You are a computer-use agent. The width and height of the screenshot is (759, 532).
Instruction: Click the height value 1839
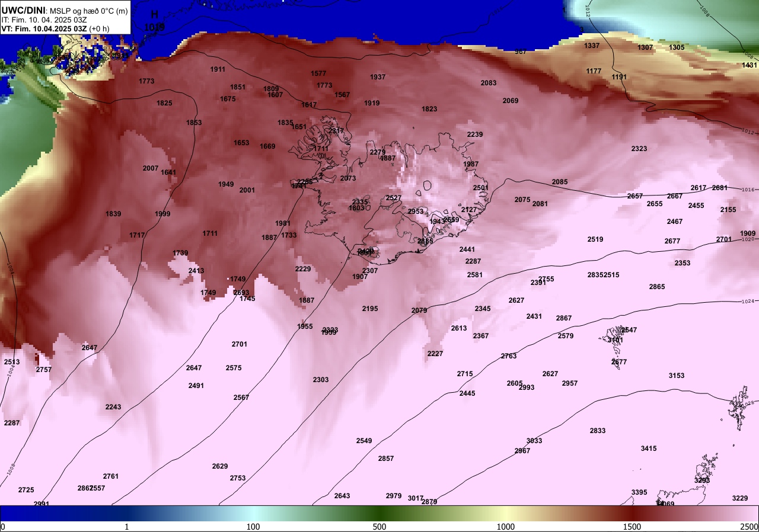pyautogui.click(x=113, y=214)
